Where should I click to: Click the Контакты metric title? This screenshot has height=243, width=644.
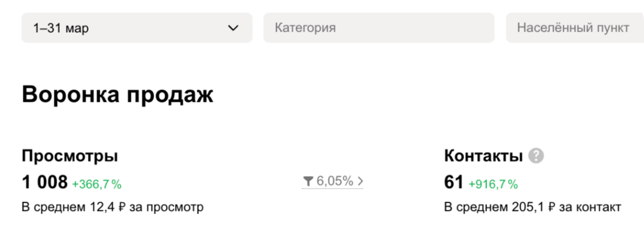[x=483, y=156]
